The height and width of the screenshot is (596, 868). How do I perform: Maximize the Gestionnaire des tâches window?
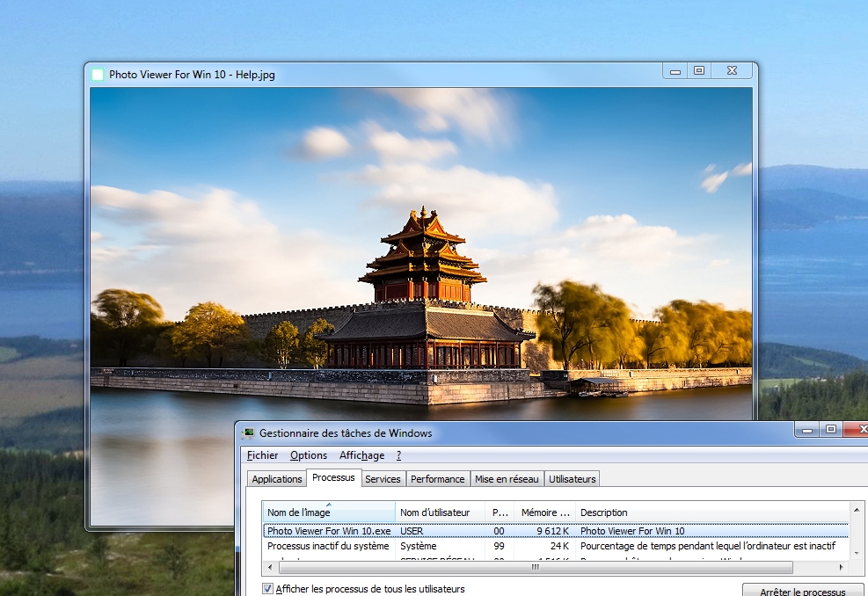pyautogui.click(x=831, y=430)
